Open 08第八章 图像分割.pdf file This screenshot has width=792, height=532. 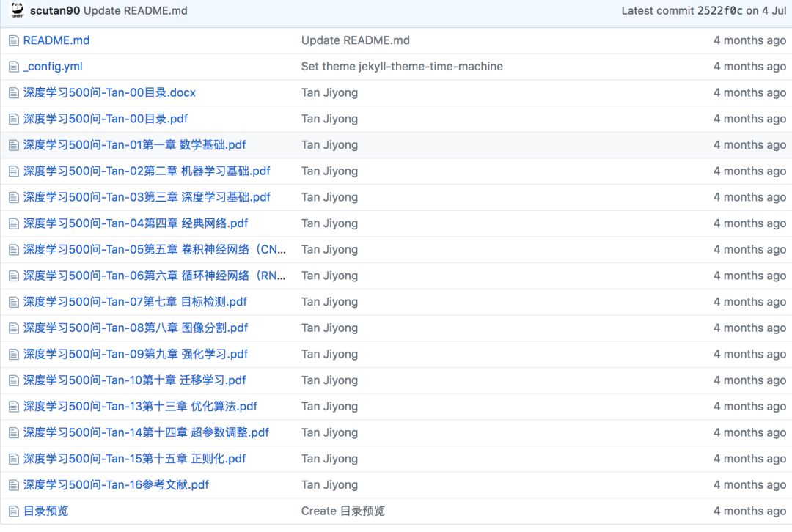136,328
